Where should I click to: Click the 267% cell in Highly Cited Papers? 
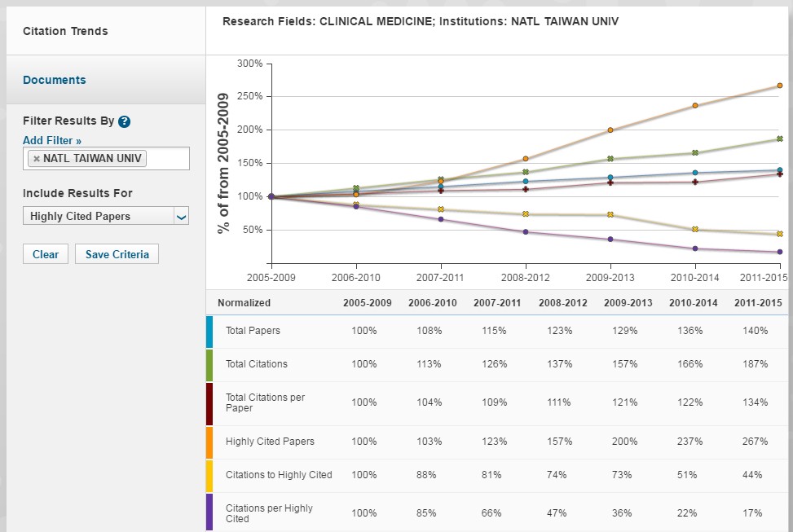tap(755, 442)
